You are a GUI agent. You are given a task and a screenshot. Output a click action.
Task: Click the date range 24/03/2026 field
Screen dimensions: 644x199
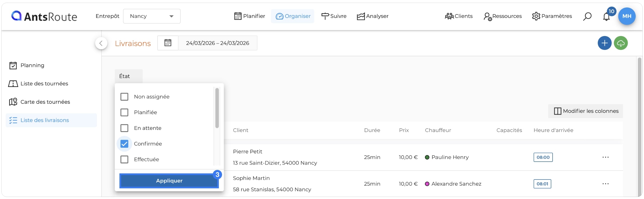click(x=218, y=43)
